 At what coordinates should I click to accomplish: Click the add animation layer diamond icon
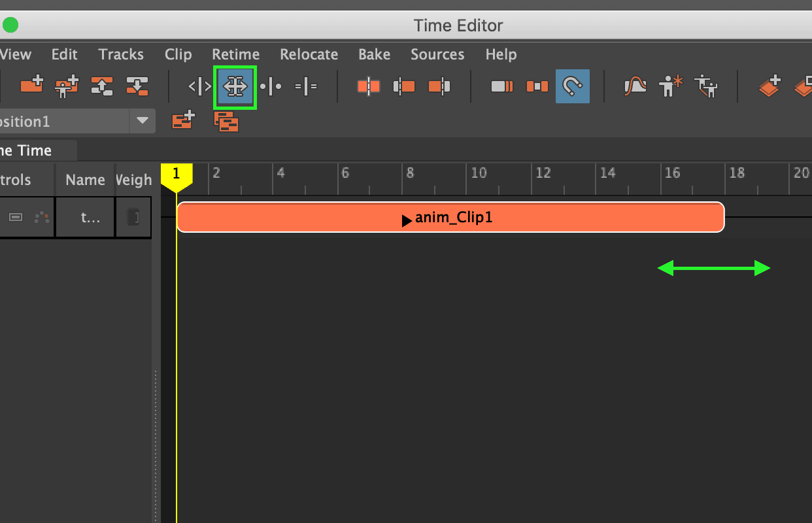pos(770,85)
